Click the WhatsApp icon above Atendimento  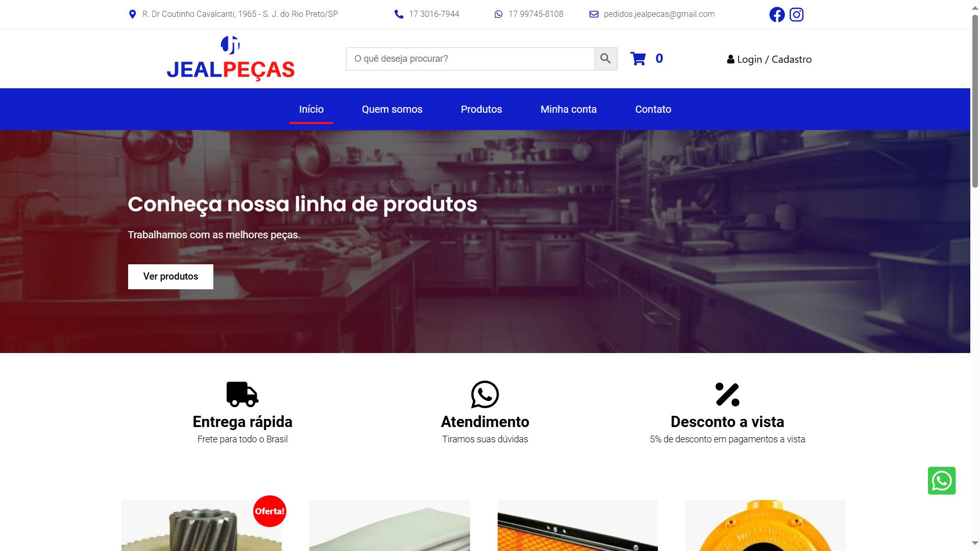[x=485, y=394]
